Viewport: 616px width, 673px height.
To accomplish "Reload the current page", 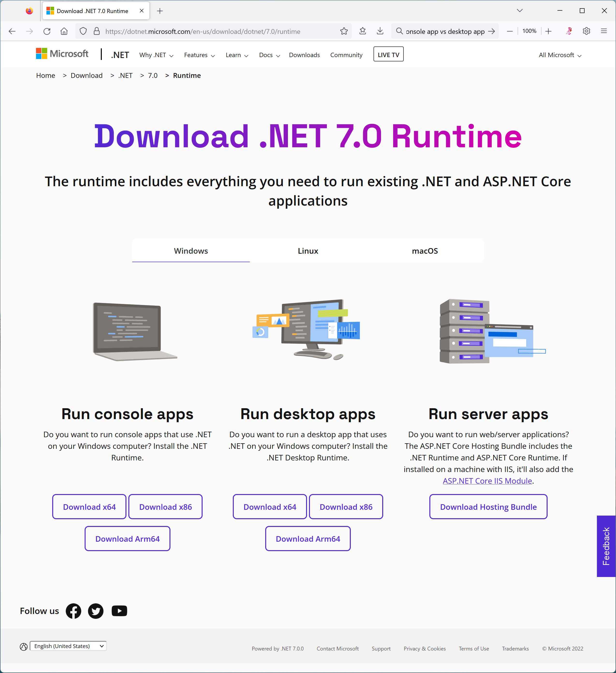I will tap(47, 31).
